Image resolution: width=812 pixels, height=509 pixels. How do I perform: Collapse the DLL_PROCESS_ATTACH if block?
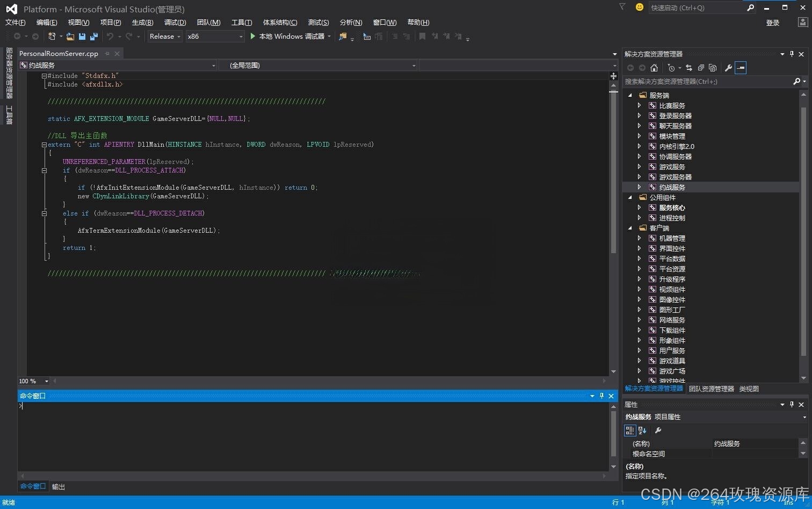(44, 170)
